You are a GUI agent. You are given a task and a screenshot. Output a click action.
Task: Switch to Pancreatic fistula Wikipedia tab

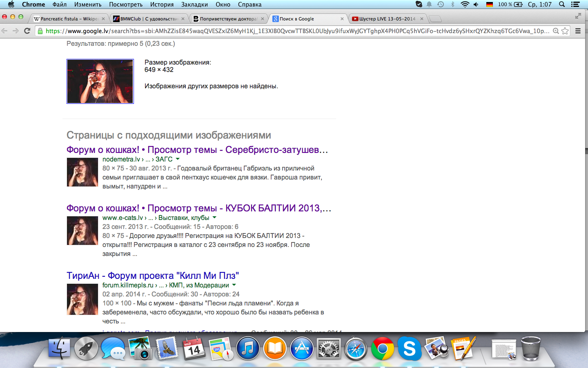[x=69, y=19]
